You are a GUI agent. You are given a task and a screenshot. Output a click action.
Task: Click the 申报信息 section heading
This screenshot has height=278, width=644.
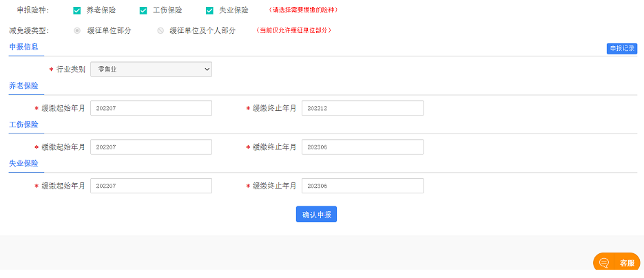click(x=23, y=47)
